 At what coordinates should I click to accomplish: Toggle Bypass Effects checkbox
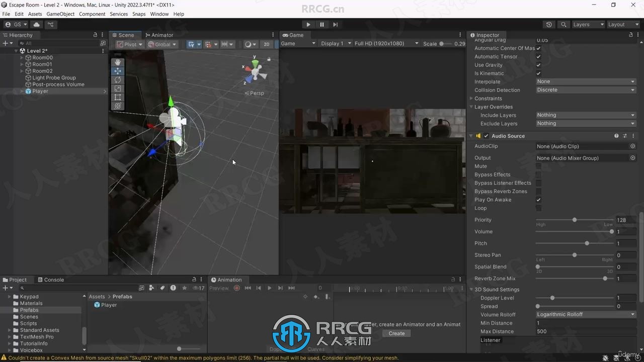point(538,174)
